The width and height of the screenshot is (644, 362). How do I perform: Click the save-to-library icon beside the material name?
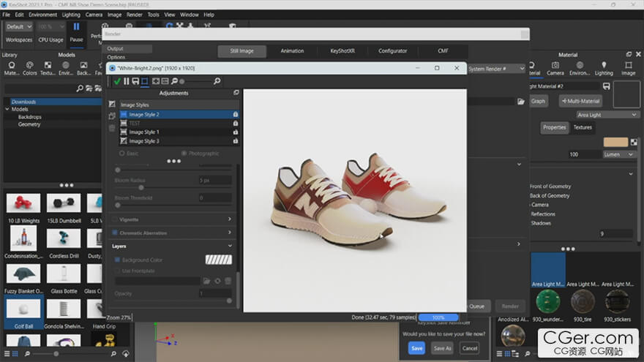click(606, 86)
